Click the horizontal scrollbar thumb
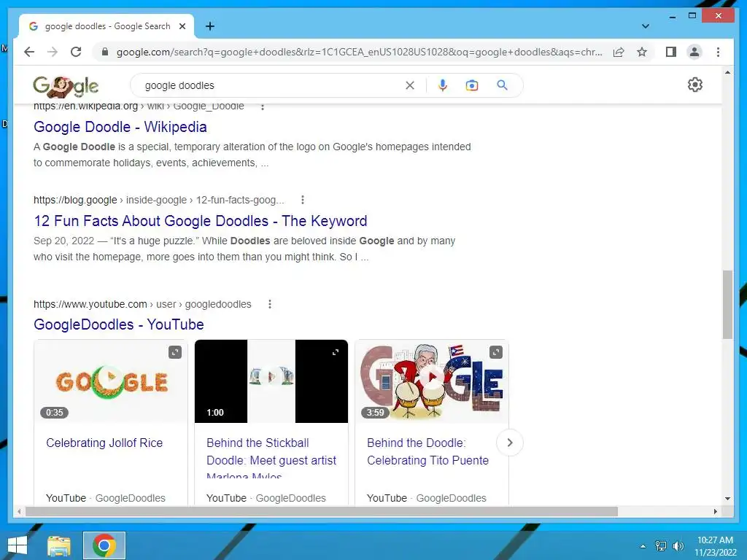The height and width of the screenshot is (560, 747). pos(322,511)
